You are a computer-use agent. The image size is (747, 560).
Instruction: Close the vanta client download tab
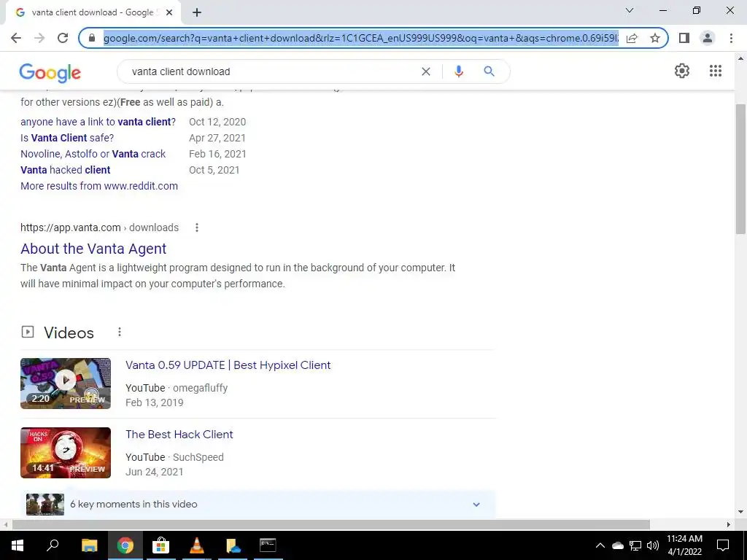click(169, 13)
